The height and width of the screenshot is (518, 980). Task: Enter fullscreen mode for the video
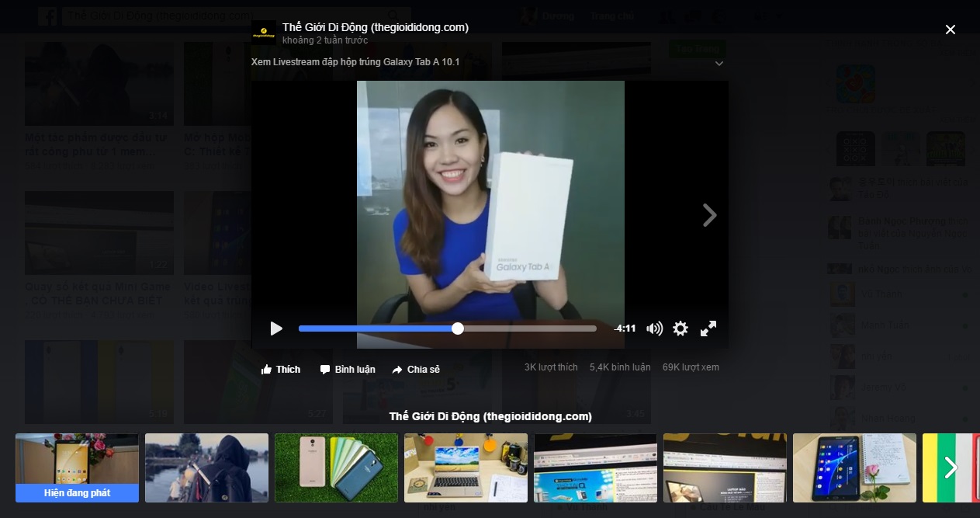coord(708,329)
